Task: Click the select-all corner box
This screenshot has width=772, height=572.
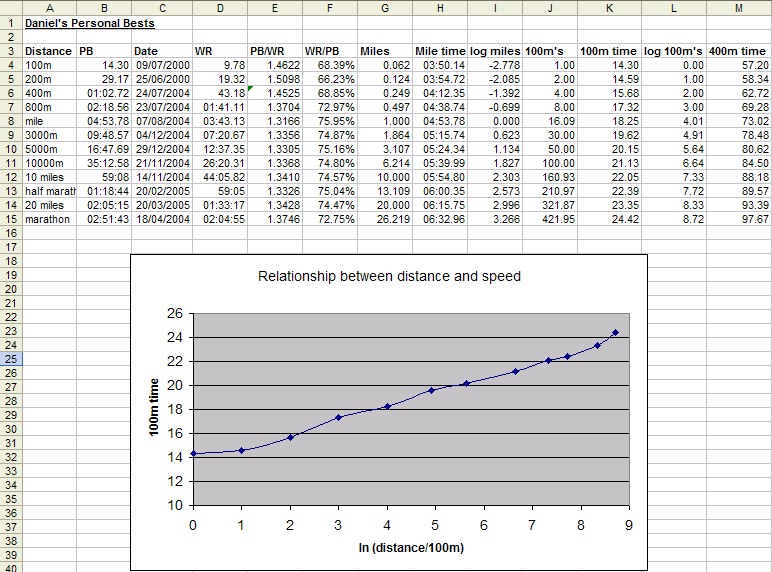Action: click(x=10, y=6)
